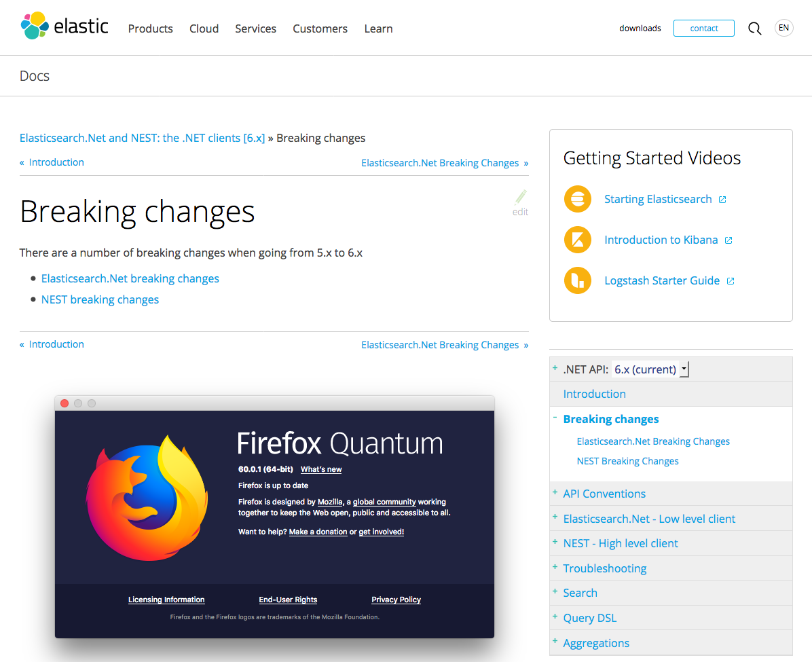Open Troubleshooting sidebar link
Image resolution: width=812 pixels, height=662 pixels.
point(605,569)
